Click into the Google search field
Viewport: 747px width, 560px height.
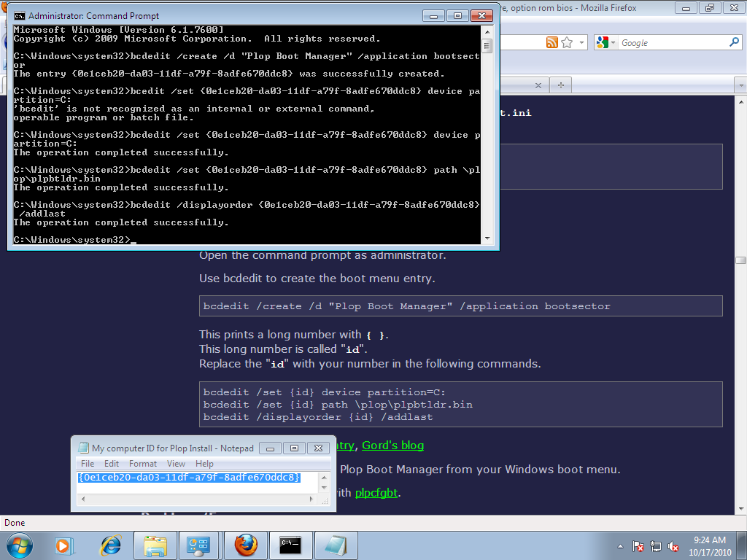[673, 42]
